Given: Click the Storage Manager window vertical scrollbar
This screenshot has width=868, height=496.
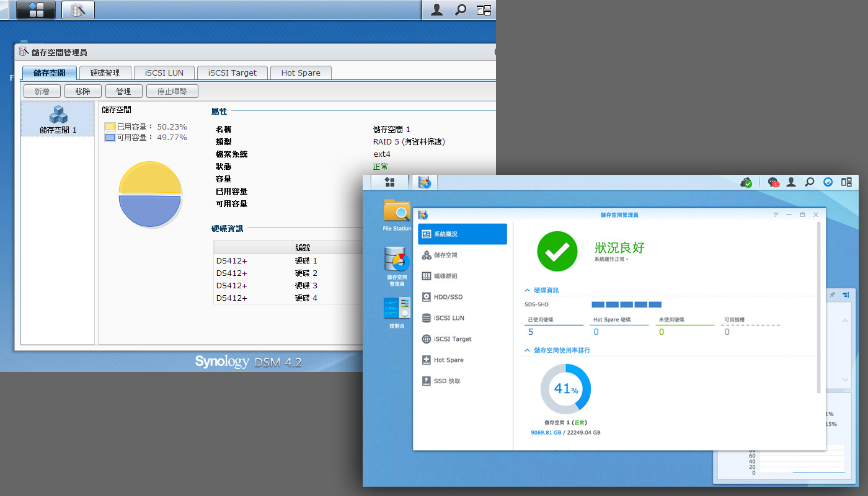Looking at the screenshot, I should 818,308.
